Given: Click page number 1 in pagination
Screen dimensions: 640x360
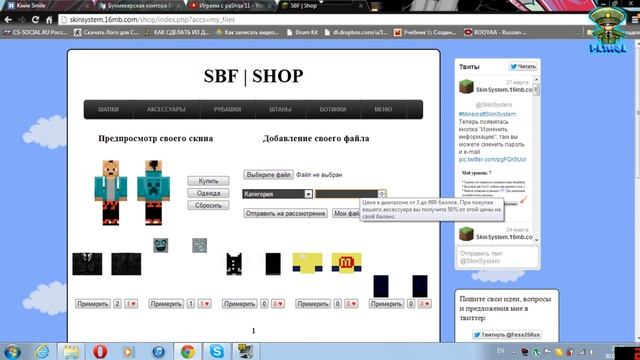Looking at the screenshot, I should (x=253, y=331).
